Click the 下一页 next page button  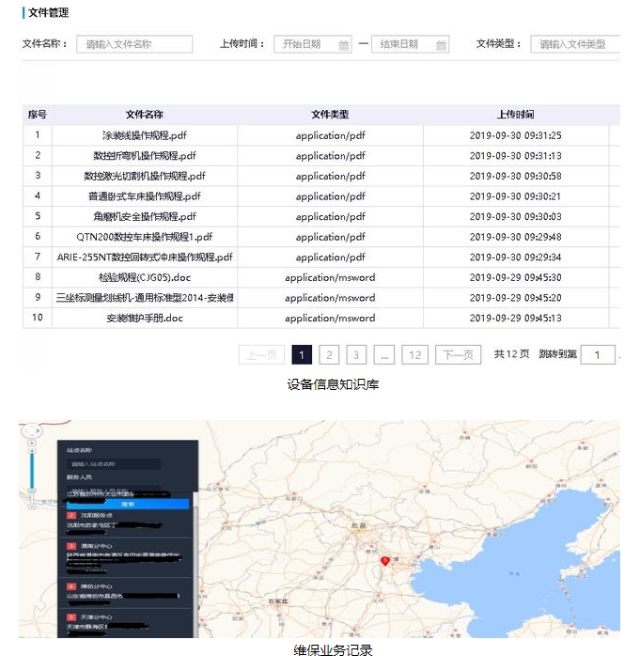click(x=458, y=355)
